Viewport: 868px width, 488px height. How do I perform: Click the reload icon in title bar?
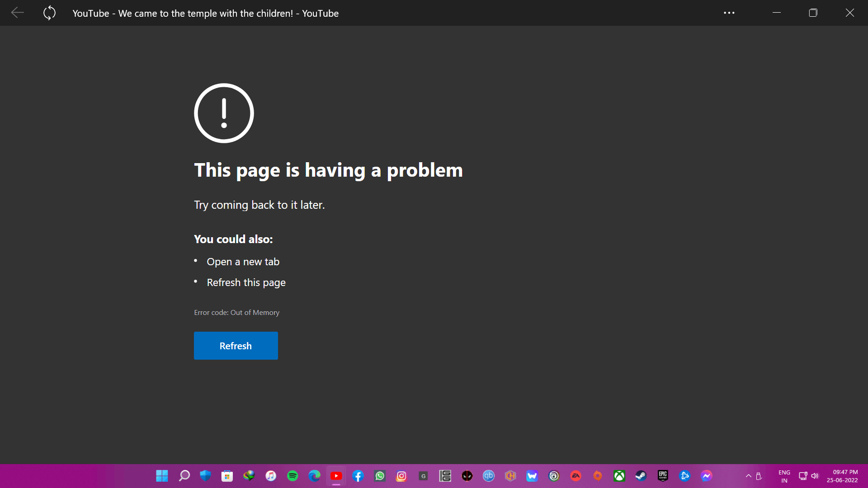[x=49, y=13]
